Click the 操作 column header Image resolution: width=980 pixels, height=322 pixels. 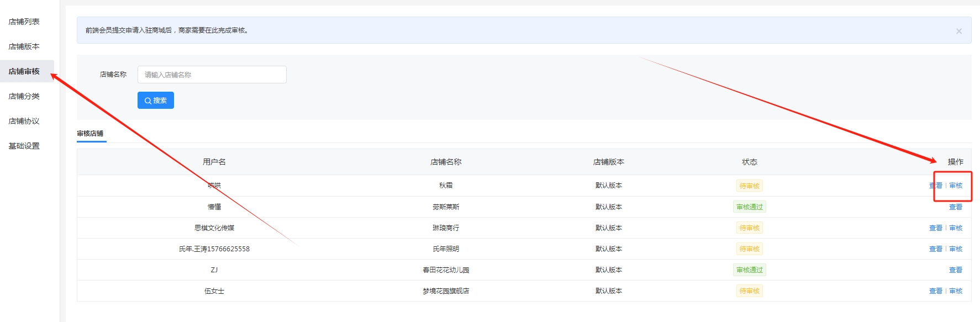955,162
